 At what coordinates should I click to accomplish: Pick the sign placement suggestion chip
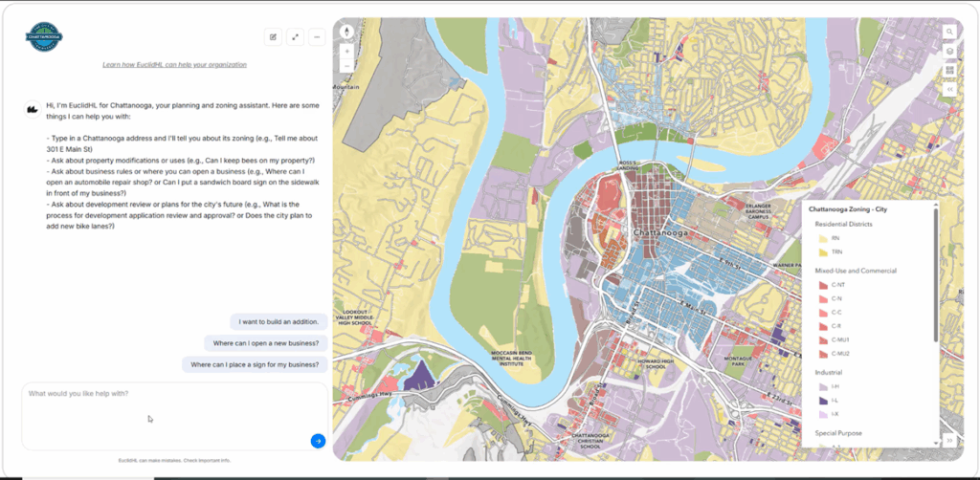point(255,364)
